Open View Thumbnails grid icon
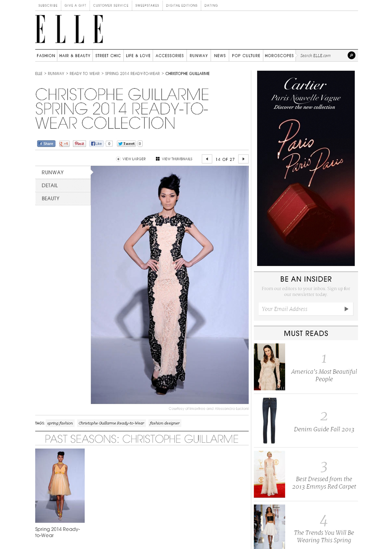Image resolution: width=392 pixels, height=549 pixels. click(x=158, y=159)
